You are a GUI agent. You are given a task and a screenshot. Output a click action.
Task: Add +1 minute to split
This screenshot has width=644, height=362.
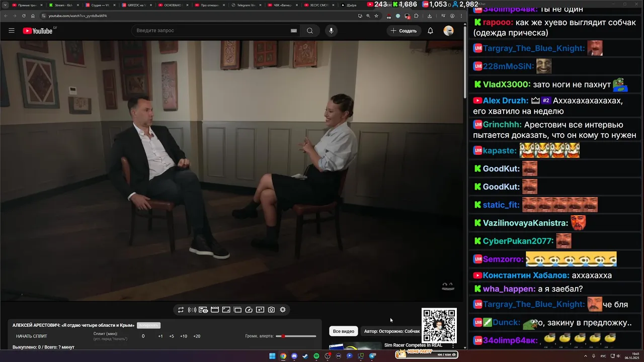point(160,336)
